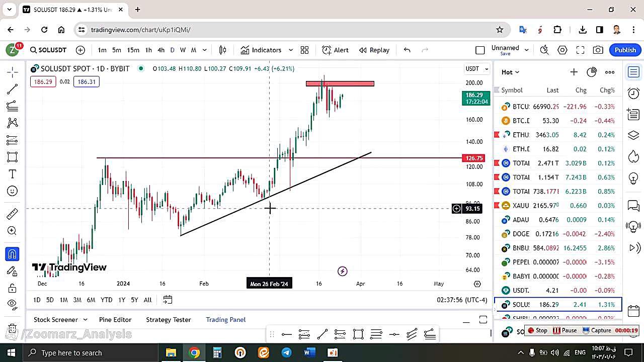The image size is (644, 362).
Task: Toggle stay in drawing mode
Action: click(x=13, y=271)
